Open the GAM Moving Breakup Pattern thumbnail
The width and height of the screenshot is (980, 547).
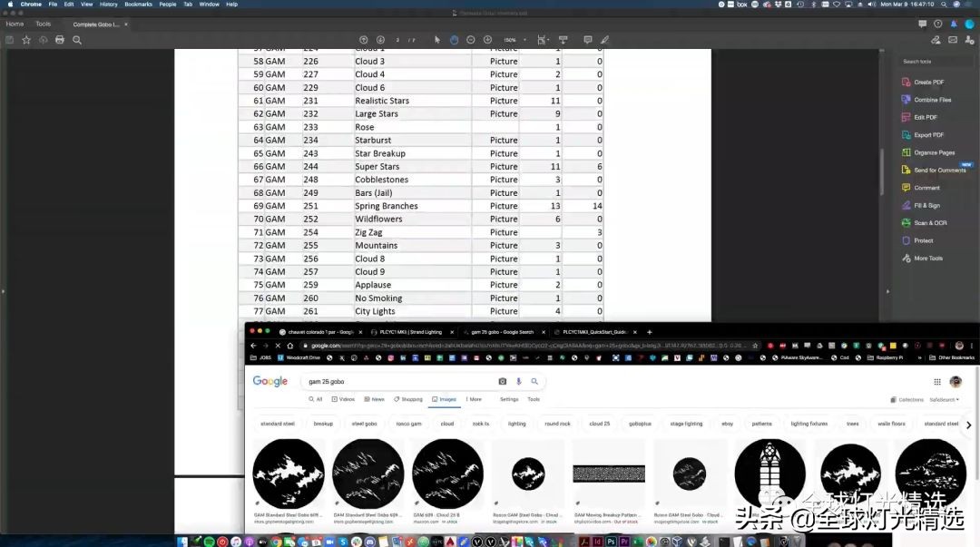609,474
